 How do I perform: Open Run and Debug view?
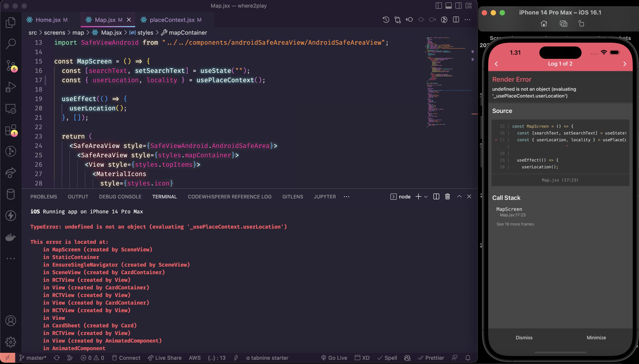coord(11,87)
